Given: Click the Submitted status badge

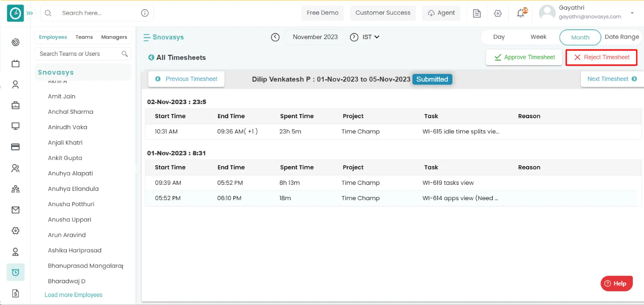Looking at the screenshot, I should coord(432,79).
